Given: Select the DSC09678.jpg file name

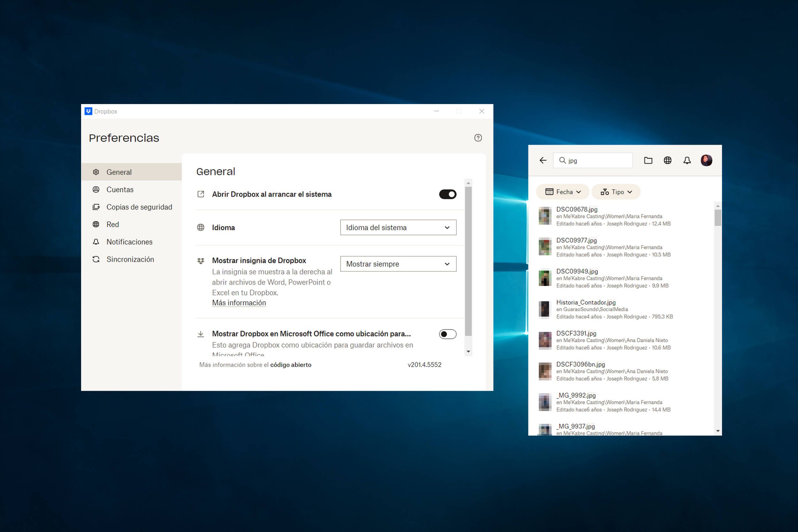Looking at the screenshot, I should 577,209.
